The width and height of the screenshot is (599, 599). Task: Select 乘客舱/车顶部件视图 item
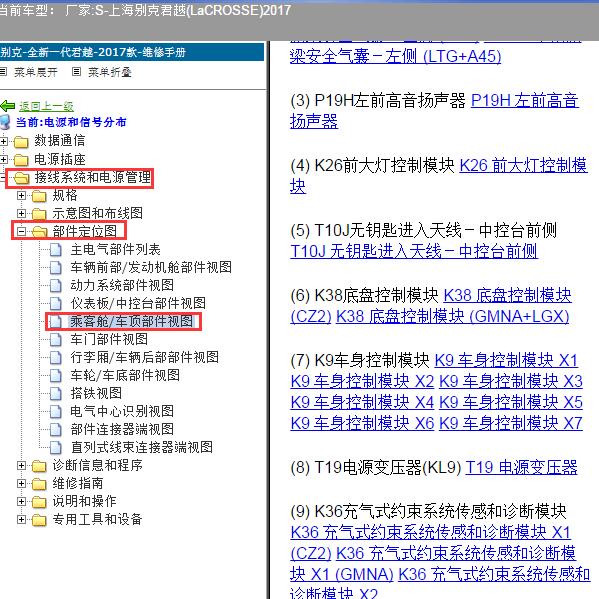tap(131, 322)
